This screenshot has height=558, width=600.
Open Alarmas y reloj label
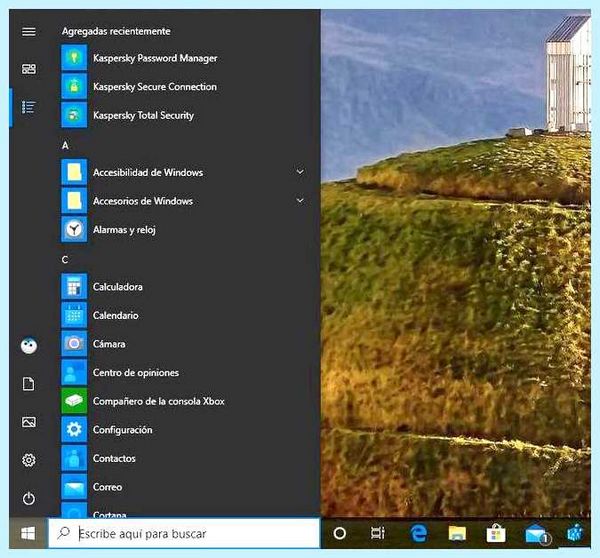[x=124, y=230]
